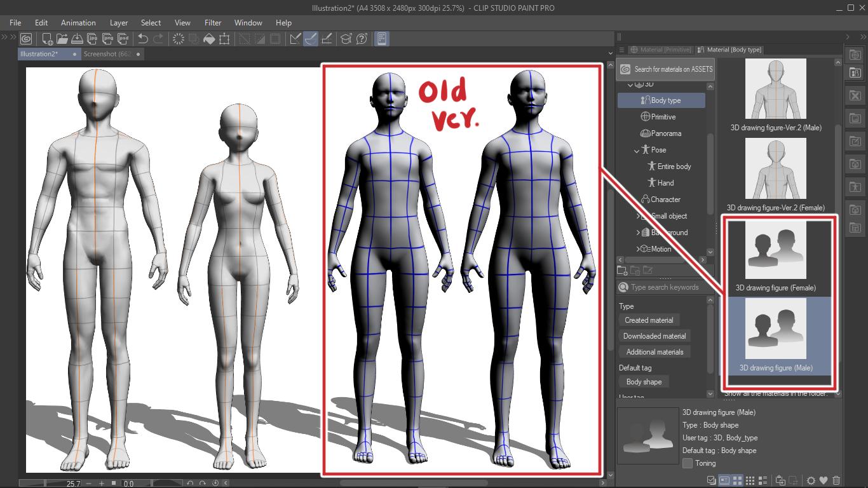Expand the Motion folder in tree

638,249
